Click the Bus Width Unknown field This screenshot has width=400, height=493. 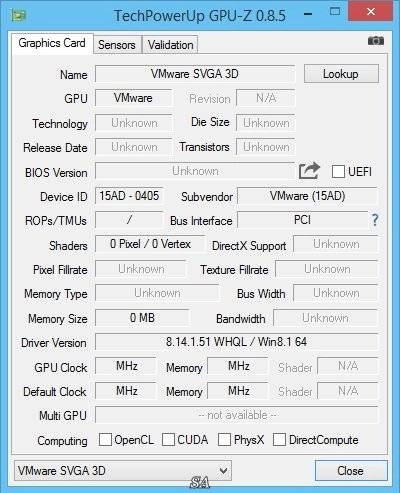336,293
